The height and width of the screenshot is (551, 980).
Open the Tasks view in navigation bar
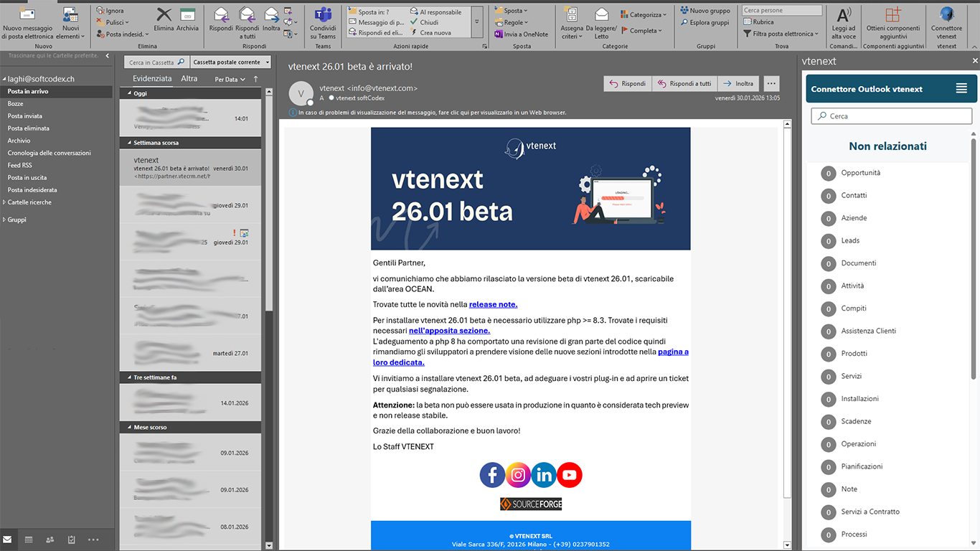pyautogui.click(x=71, y=540)
